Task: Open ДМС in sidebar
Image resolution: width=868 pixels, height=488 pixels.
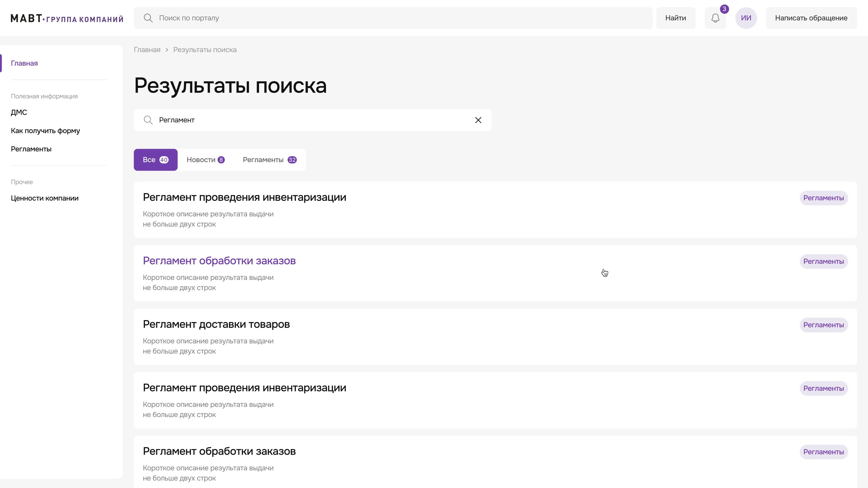Action: [x=19, y=112]
